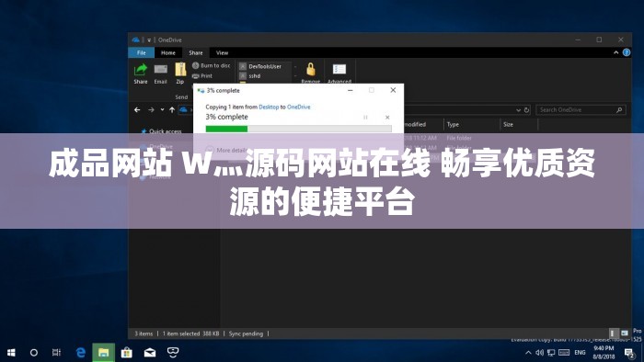The width and height of the screenshot is (644, 362).
Task: Select the Share ribbon tab
Action: 196,53
